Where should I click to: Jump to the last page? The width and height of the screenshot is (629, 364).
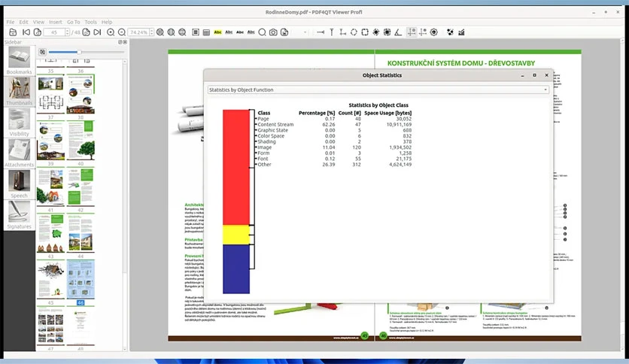tap(97, 32)
